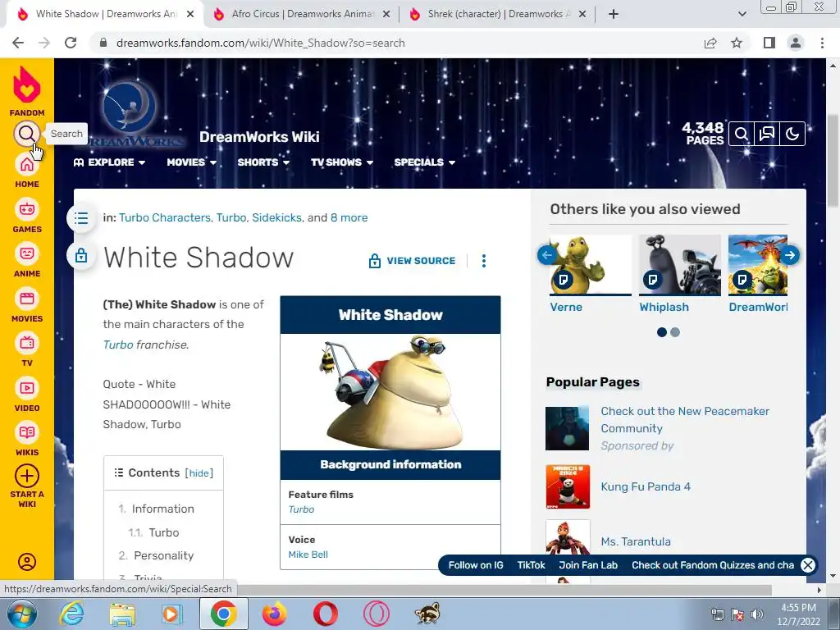Screen dimensions: 840x630
Task: Expand the Specials dropdown menu
Action: point(424,162)
